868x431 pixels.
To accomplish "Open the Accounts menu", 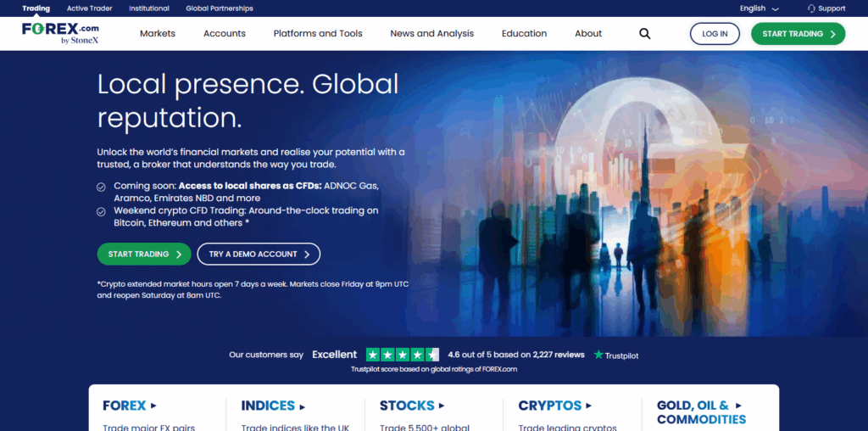I will click(224, 34).
